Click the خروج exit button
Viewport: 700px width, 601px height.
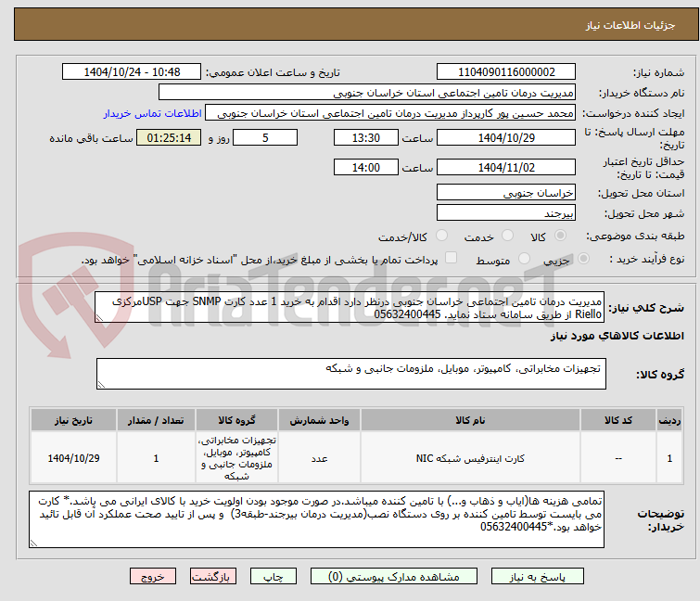[153, 577]
